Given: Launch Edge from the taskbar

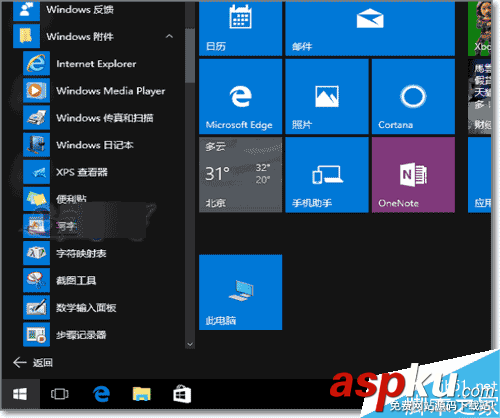Looking at the screenshot, I should point(101,394).
